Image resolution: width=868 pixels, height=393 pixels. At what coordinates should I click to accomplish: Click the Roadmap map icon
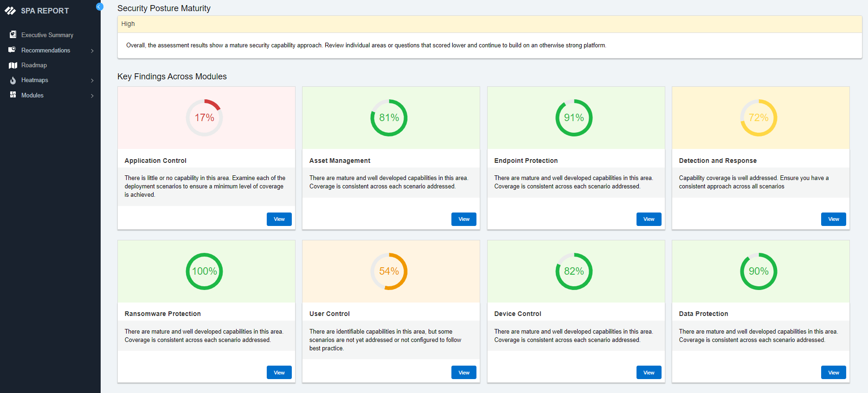pyautogui.click(x=13, y=65)
